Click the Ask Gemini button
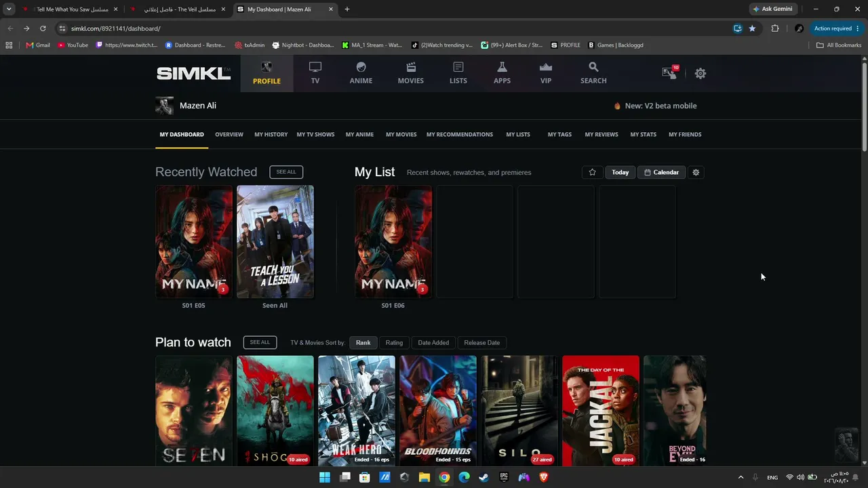 (772, 9)
